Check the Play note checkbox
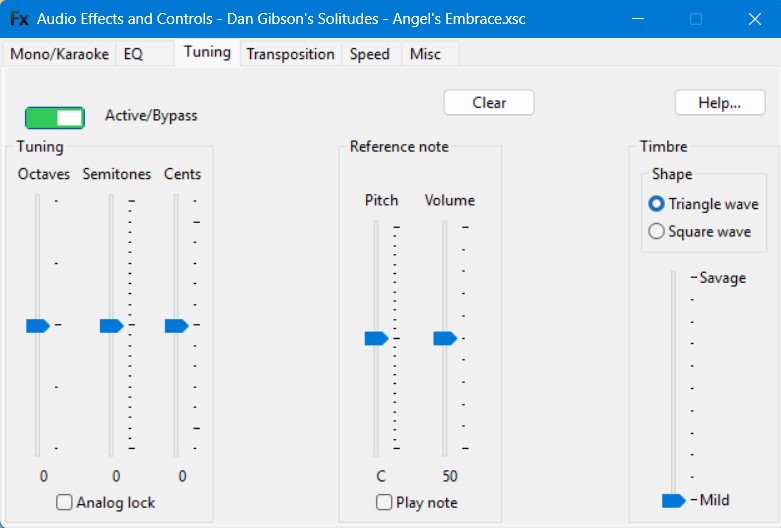Image resolution: width=781 pixels, height=528 pixels. pyautogui.click(x=384, y=502)
